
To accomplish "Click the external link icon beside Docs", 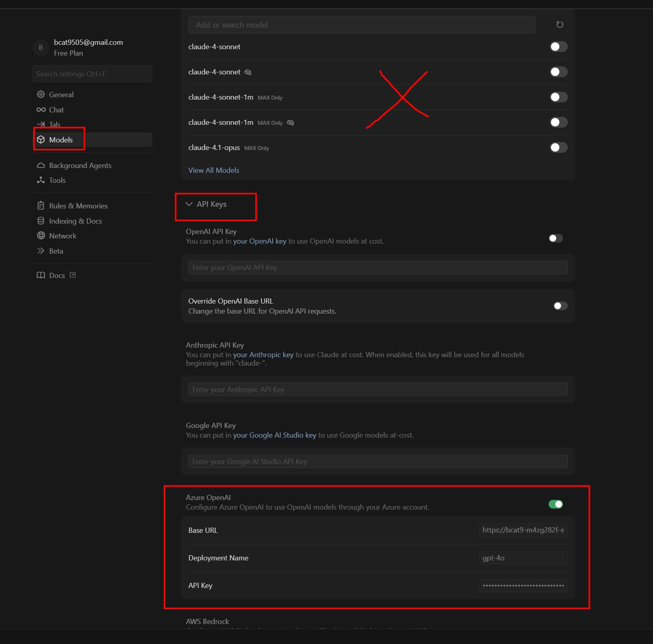I will coord(73,275).
